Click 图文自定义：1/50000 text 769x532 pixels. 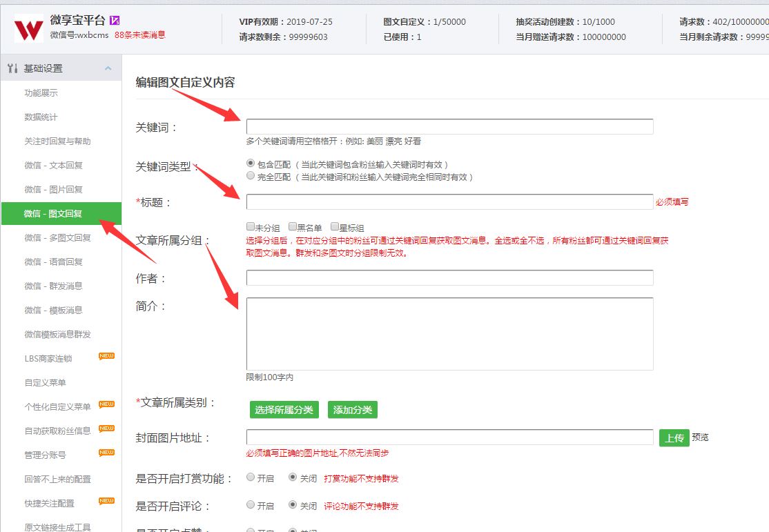click(425, 21)
